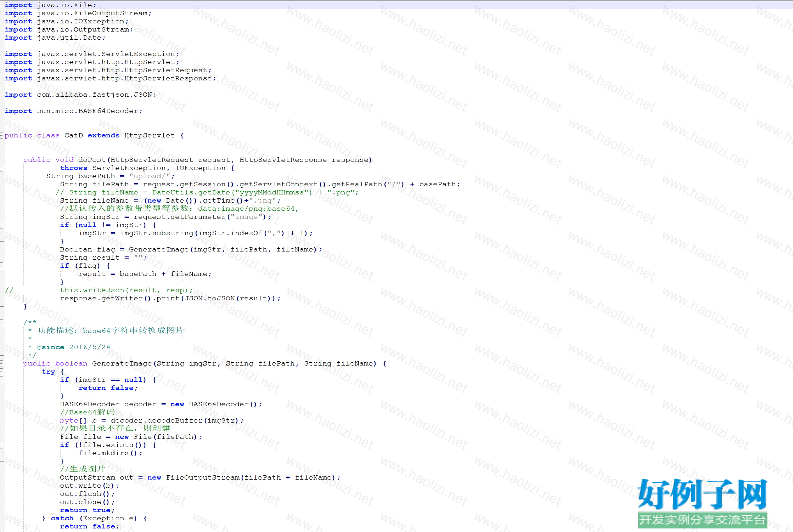Collapse the 'if (imgStr == null)' block
Viewport: 793px width, 532px height.
pos(1,380)
